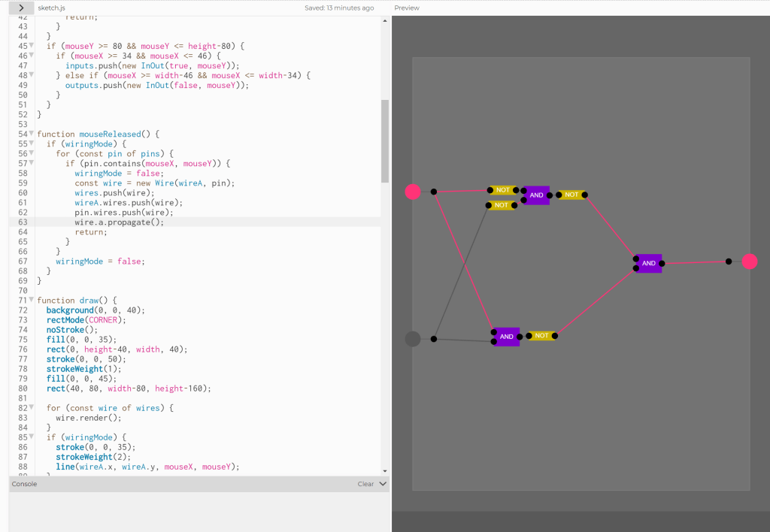Place cursor on the wire.a.propagate() line
The height and width of the screenshot is (532, 770).
(119, 222)
